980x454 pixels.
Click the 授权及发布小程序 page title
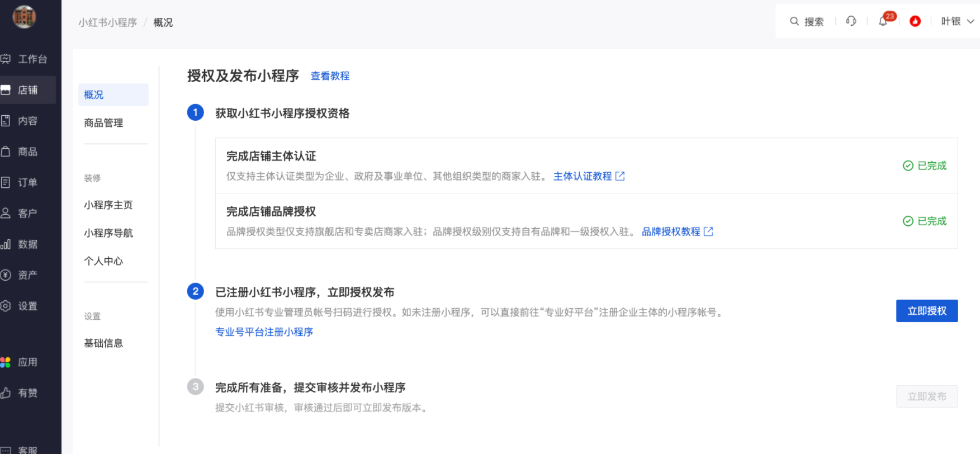pyautogui.click(x=243, y=75)
